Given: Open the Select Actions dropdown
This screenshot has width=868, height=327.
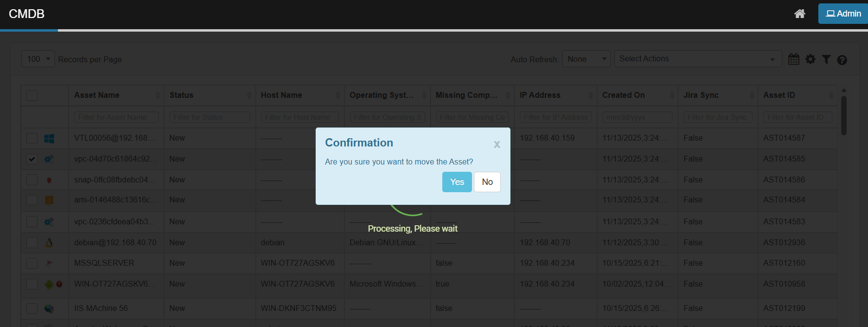Looking at the screenshot, I should point(698,59).
